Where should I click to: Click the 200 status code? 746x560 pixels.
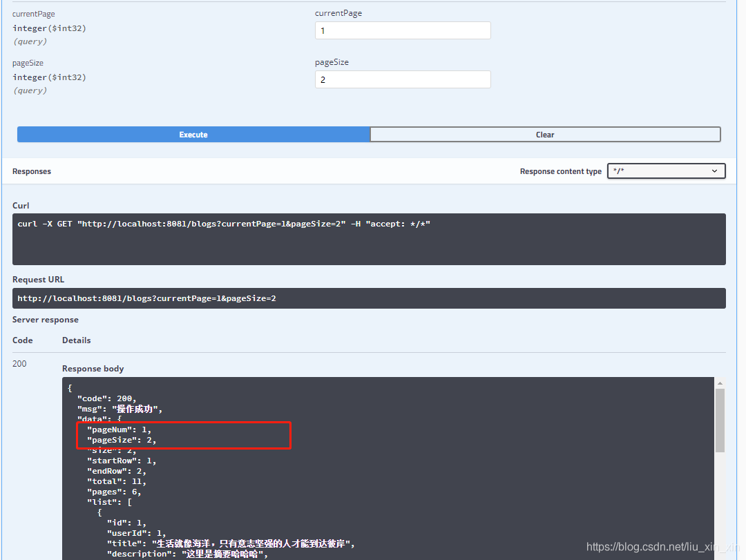point(19,363)
